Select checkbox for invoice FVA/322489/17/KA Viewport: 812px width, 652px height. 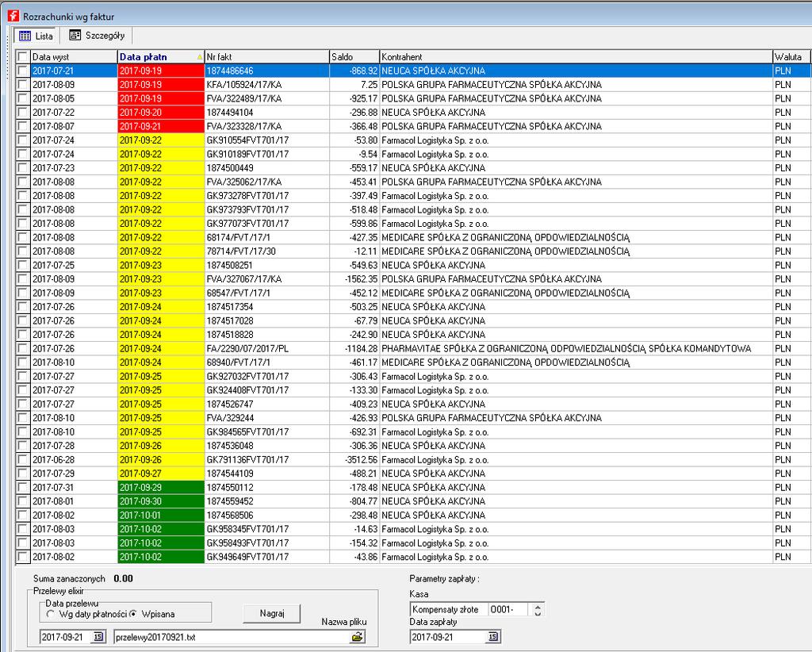(22, 98)
